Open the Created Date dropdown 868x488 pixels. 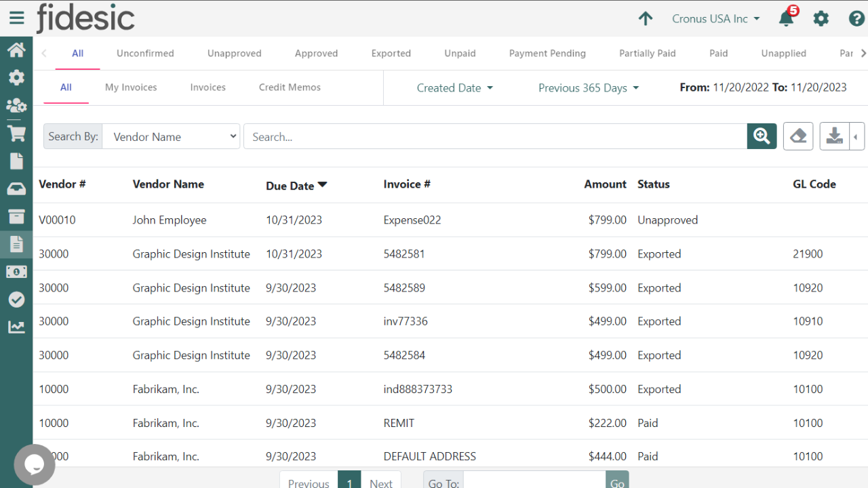[455, 87]
